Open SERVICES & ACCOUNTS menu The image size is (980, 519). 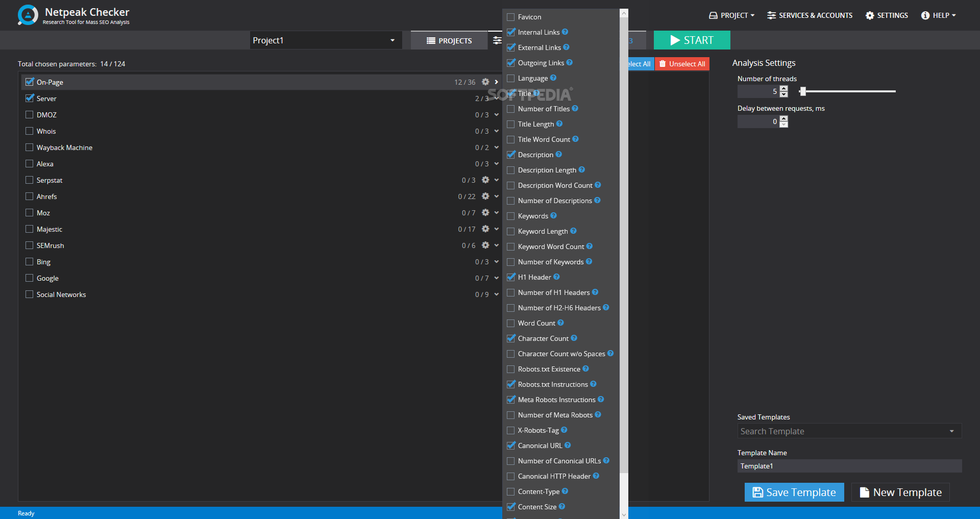pyautogui.click(x=810, y=15)
